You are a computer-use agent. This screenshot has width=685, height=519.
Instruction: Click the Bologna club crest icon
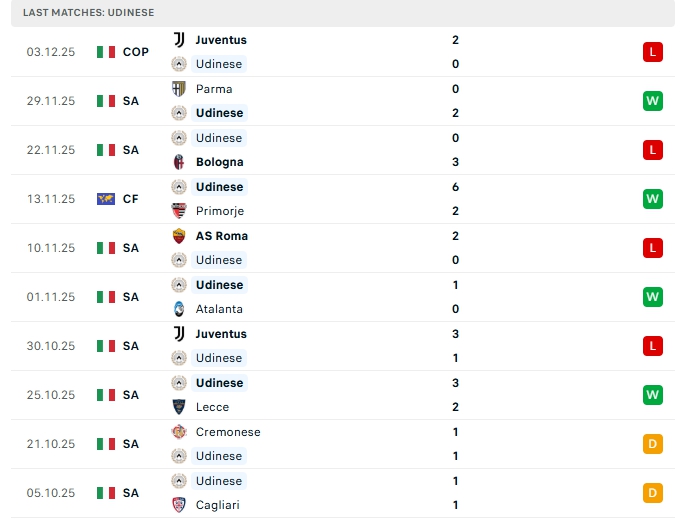(x=179, y=162)
